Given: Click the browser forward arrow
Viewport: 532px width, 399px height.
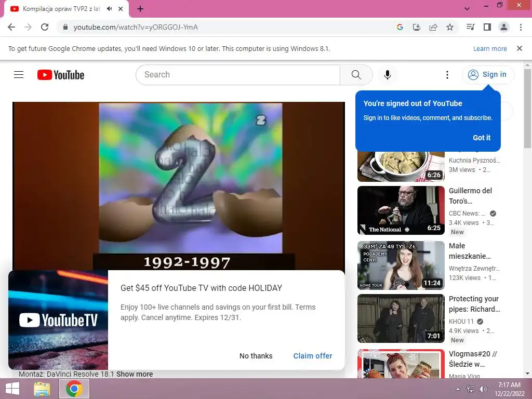Looking at the screenshot, I should pyautogui.click(x=28, y=27).
